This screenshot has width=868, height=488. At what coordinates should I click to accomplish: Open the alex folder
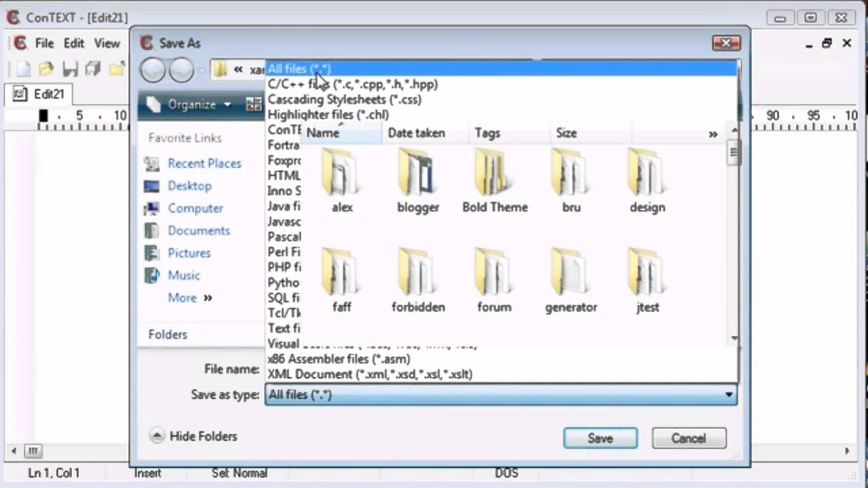(342, 181)
